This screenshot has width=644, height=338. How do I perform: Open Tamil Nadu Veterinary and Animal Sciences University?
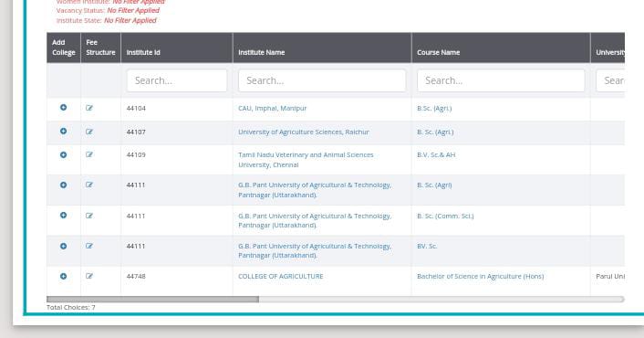pos(306,160)
